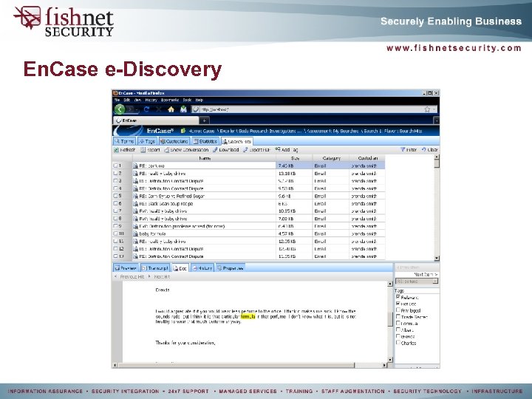This screenshot has width=532, height=399.
Task: Check the Albert tag checkbox
Action: 398,329
